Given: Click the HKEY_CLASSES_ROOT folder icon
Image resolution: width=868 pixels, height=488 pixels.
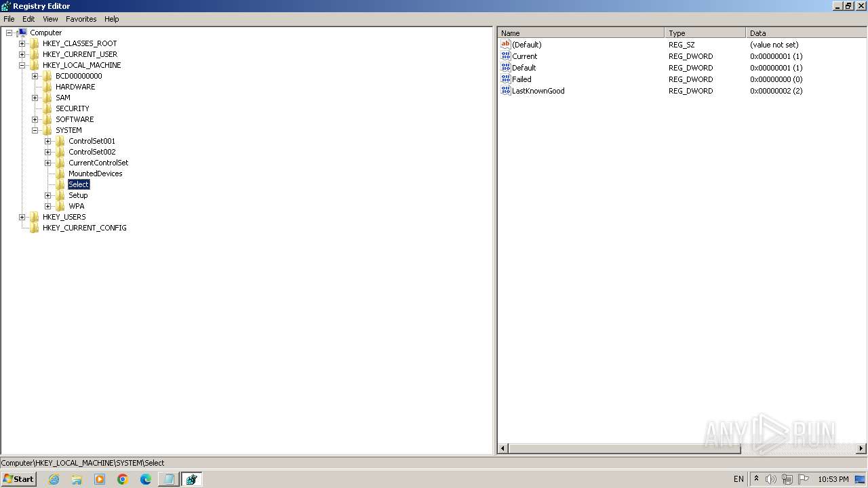Looking at the screenshot, I should (x=35, y=43).
